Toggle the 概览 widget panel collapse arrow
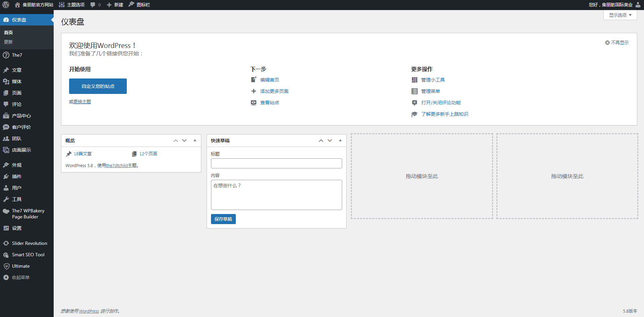Viewport: 644px width, 317px height. pyautogui.click(x=195, y=141)
